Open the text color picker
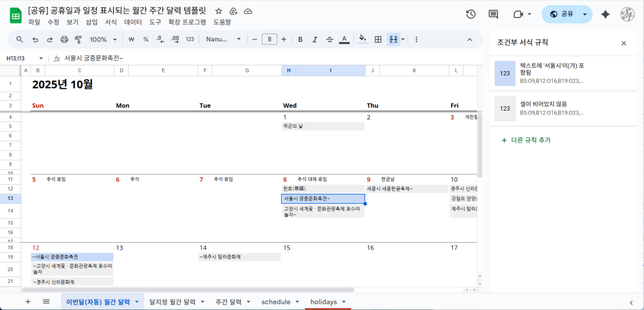644x310 pixels. pos(344,39)
